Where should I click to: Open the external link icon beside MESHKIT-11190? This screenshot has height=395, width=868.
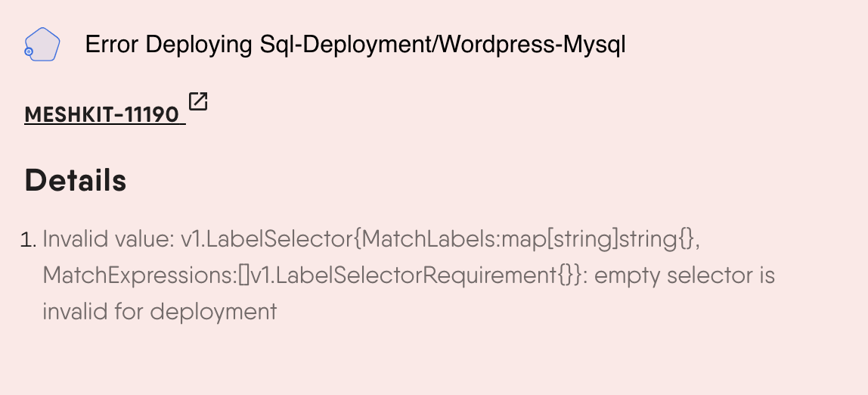tap(198, 101)
